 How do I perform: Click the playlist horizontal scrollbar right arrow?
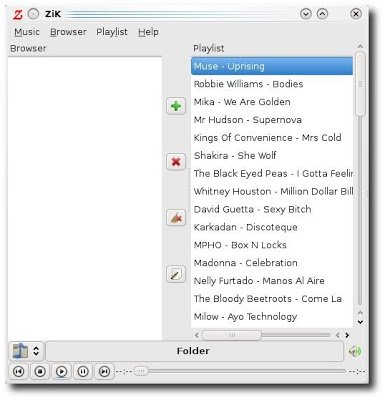pos(347,335)
